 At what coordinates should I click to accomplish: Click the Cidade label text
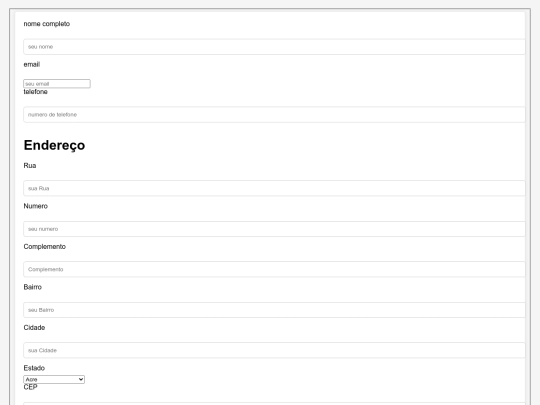point(34,328)
